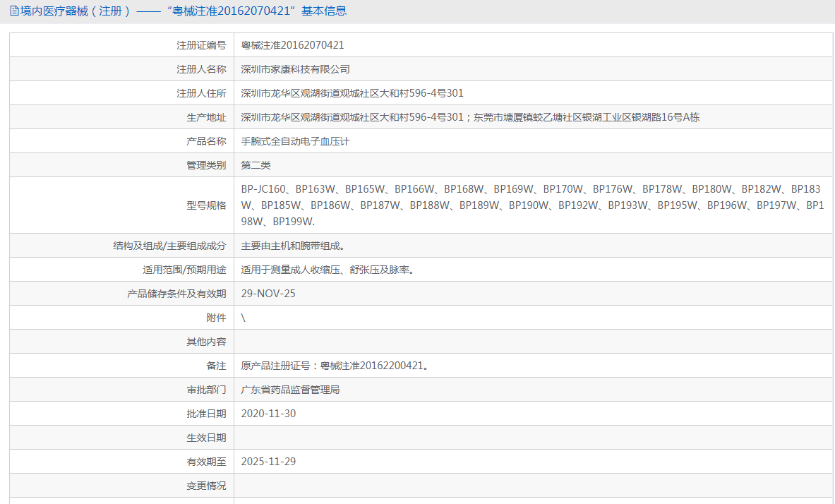
Task: Select the 产品储存条件及有效期 label
Action: coord(176,294)
